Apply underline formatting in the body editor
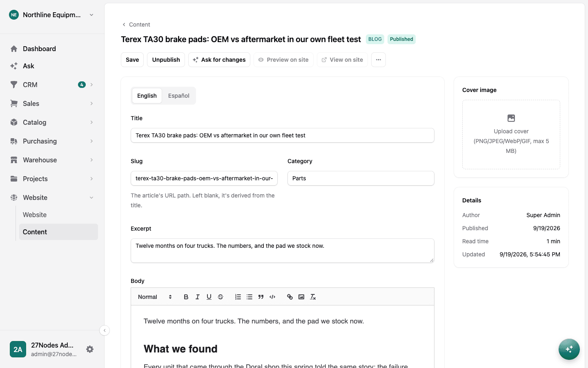 (209, 297)
